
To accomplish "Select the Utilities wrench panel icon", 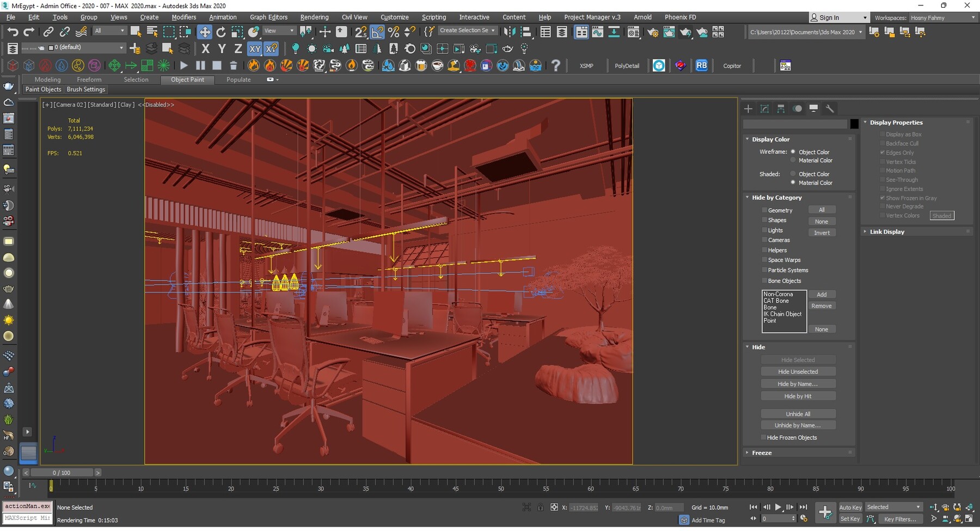I will [x=830, y=108].
